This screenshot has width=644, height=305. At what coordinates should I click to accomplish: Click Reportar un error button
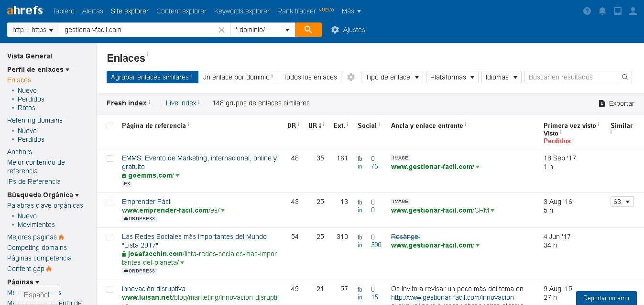(x=606, y=298)
